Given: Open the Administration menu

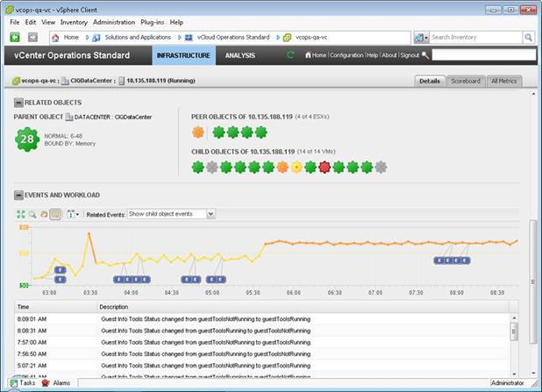Looking at the screenshot, I should pos(114,22).
